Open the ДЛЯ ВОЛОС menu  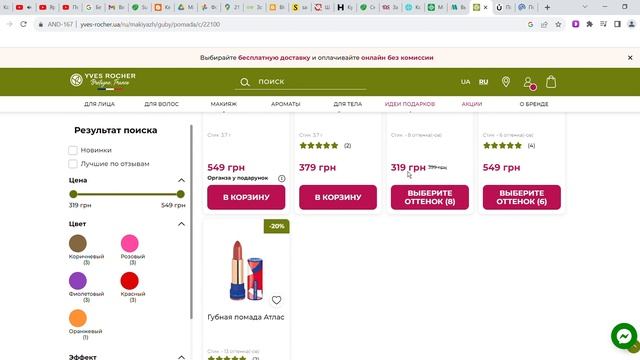pos(161,104)
